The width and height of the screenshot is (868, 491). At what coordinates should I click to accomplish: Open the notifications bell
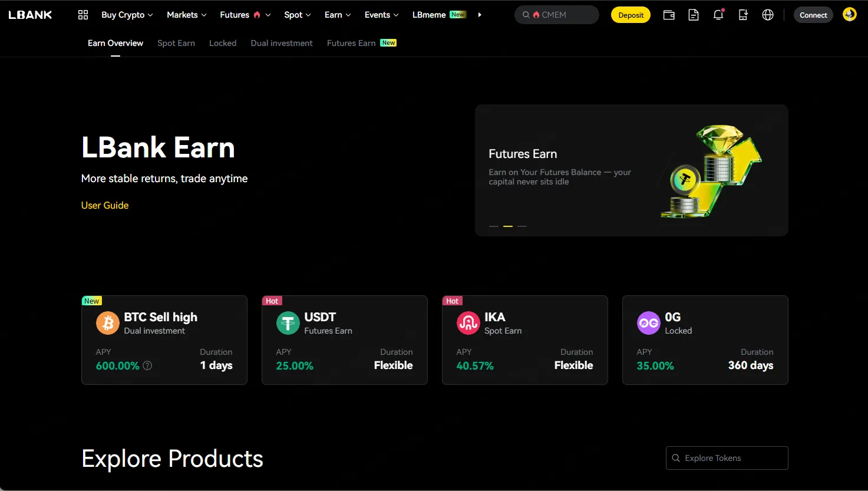718,15
